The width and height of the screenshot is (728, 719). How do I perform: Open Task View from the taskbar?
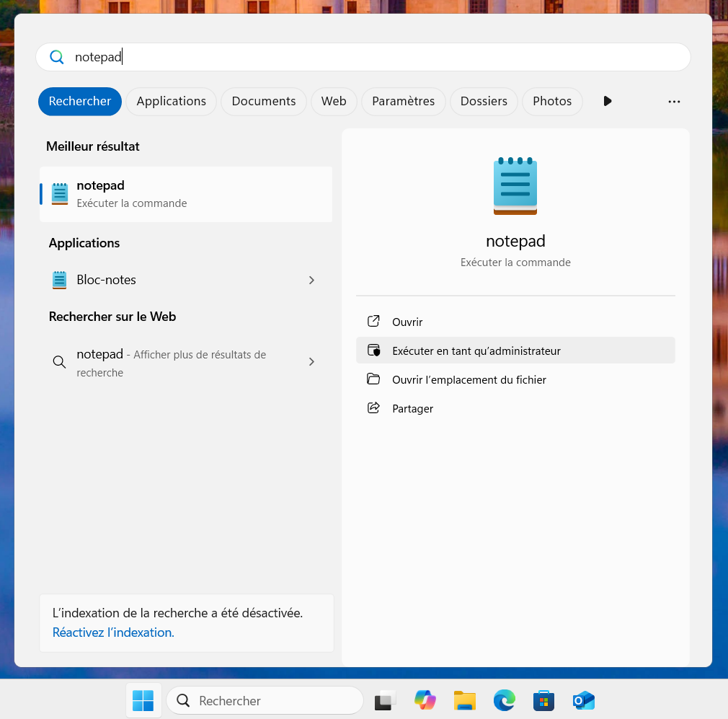coord(385,700)
